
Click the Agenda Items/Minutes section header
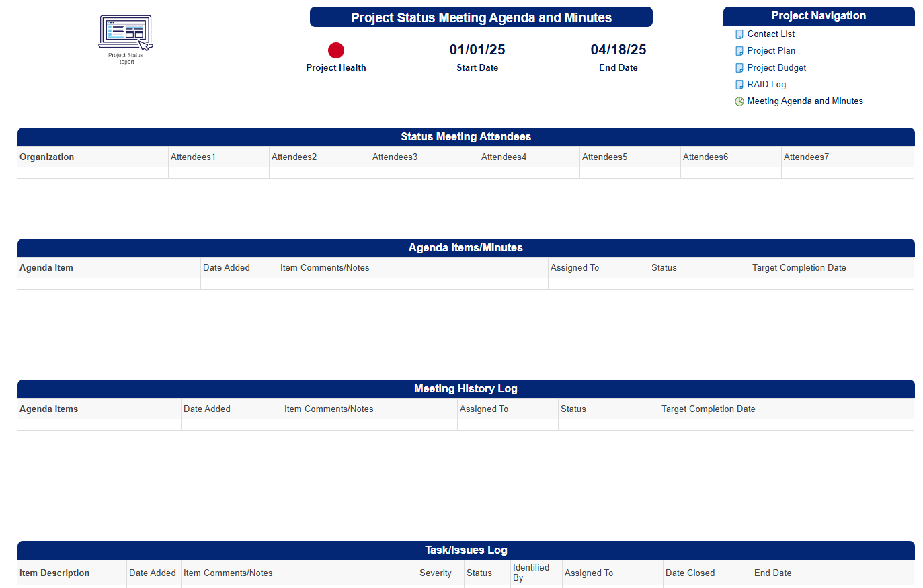pyautogui.click(x=466, y=248)
